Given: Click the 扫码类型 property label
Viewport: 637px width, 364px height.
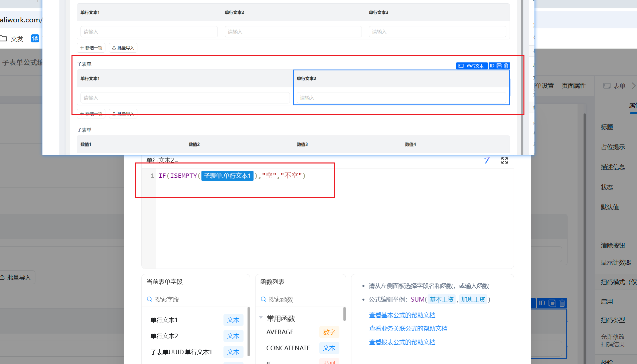Looking at the screenshot, I should tap(613, 320).
